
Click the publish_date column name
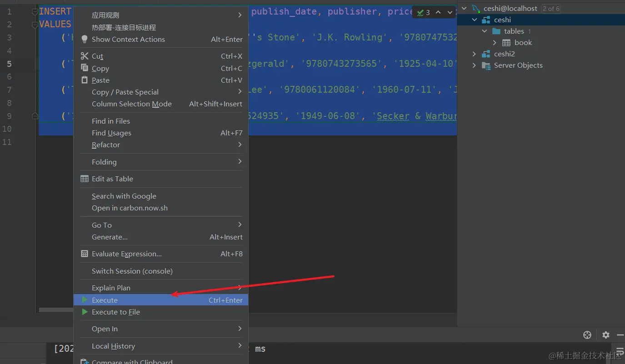[284, 12]
